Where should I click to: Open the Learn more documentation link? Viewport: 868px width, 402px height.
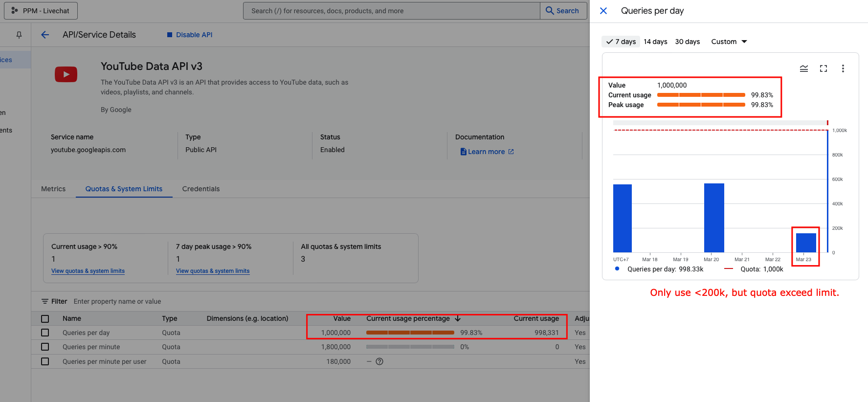487,152
